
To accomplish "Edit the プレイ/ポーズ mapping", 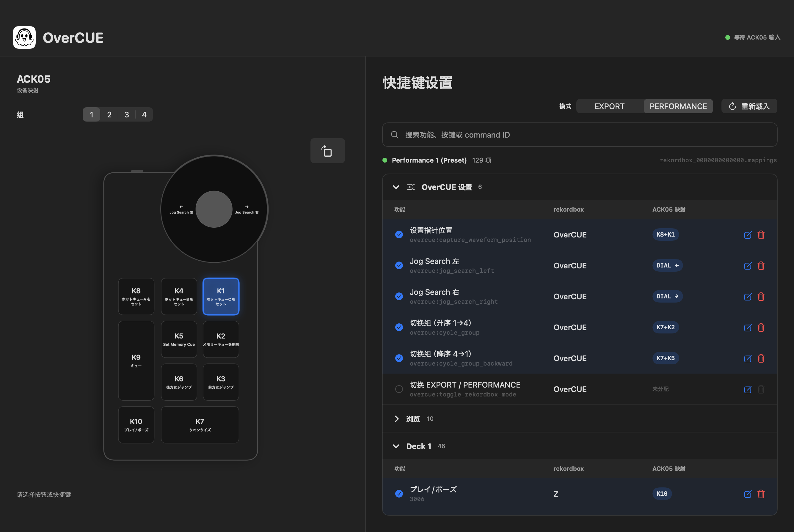I will point(748,494).
